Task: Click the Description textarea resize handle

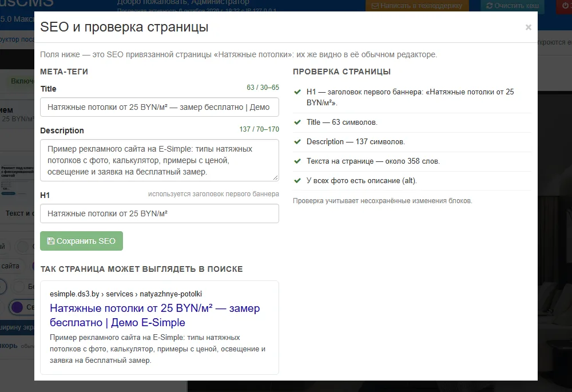Action: [276, 178]
